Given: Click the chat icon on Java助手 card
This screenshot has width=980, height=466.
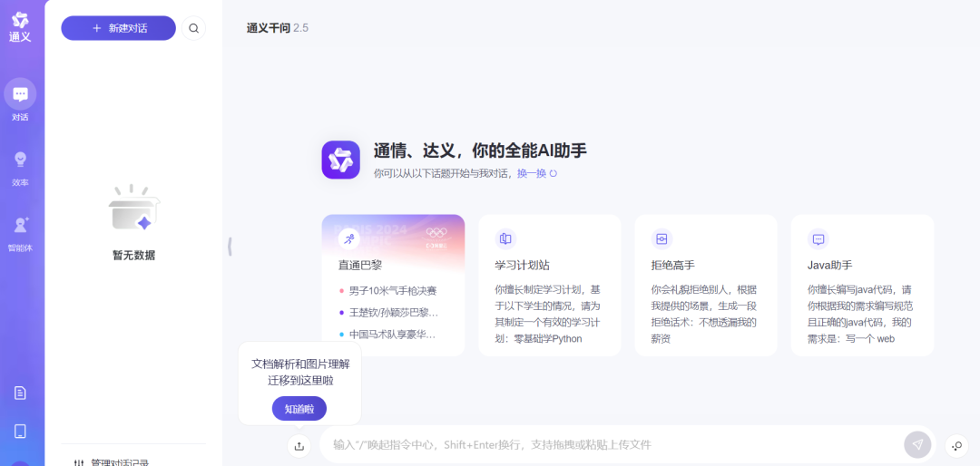Looking at the screenshot, I should coord(818,238).
